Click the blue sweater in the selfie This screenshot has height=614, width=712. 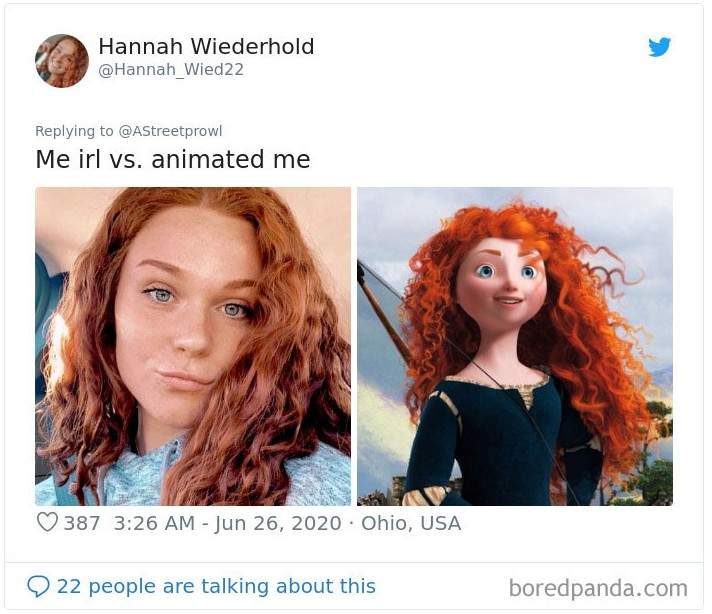pos(136,477)
